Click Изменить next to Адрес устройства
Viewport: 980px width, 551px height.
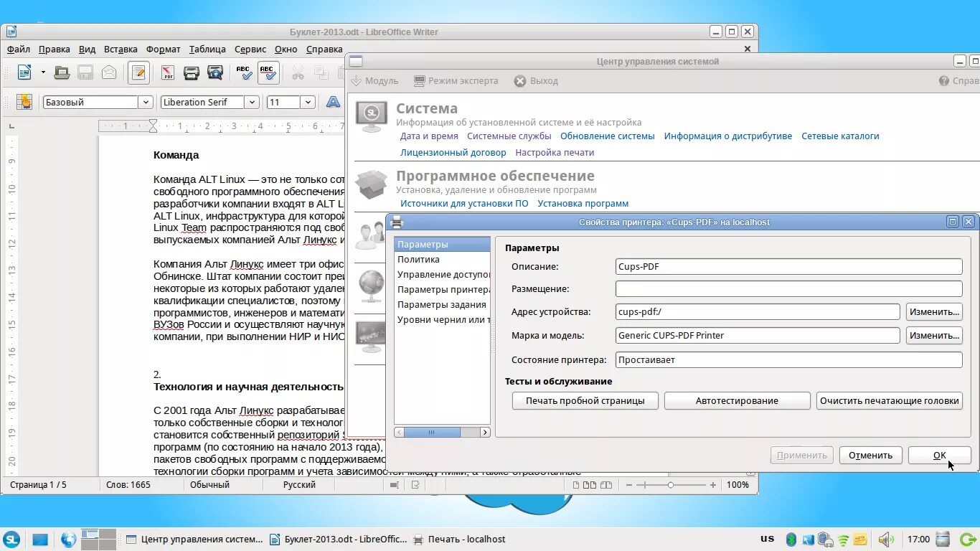click(934, 312)
